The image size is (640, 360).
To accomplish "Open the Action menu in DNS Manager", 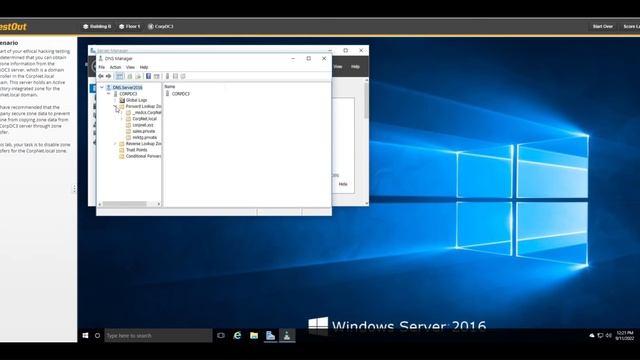I will coord(116,67).
